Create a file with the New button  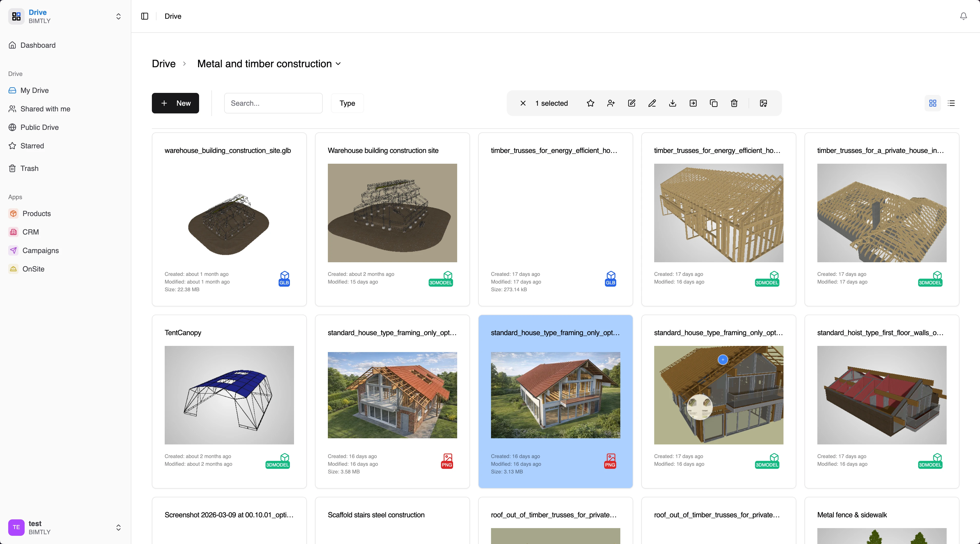point(175,103)
